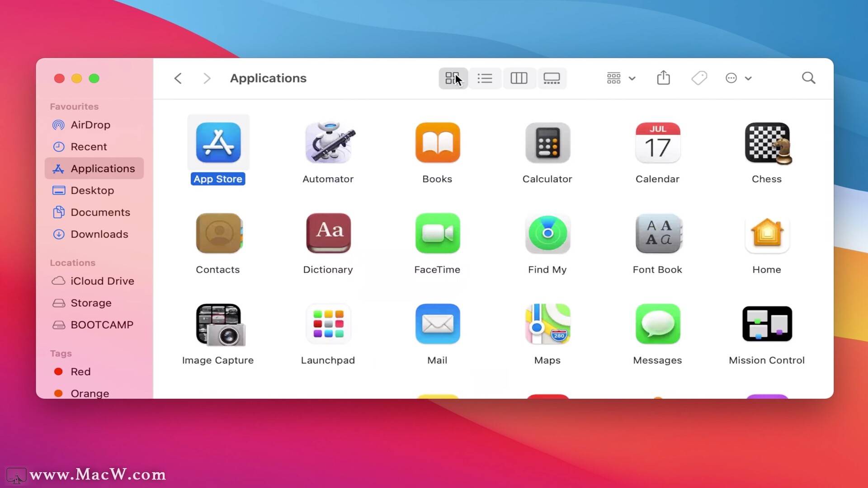Click the Launchpad app icon
The image size is (868, 488).
click(x=329, y=324)
